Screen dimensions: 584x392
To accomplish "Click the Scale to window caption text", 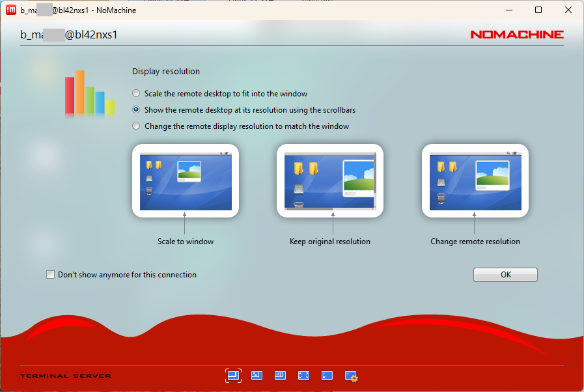I will [186, 242].
